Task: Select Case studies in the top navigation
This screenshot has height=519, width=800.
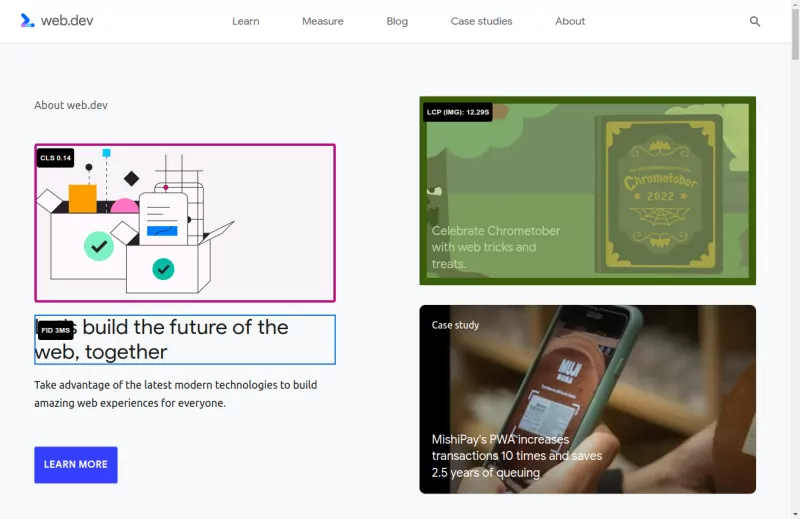Action: click(481, 21)
